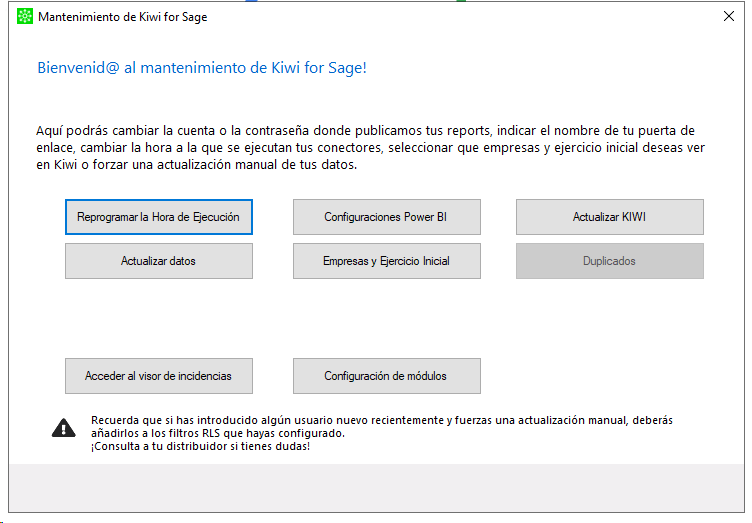
Task: Click the Actualizar datos button
Action: [x=159, y=261]
